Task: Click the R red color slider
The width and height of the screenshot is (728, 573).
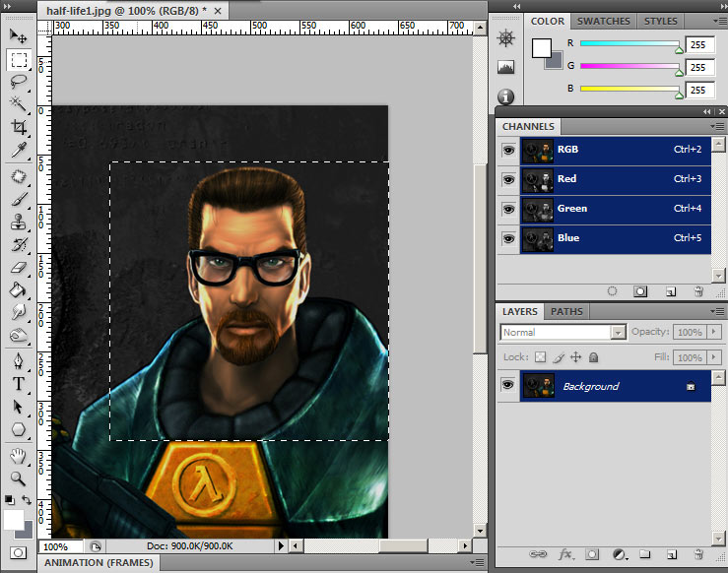Action: tap(630, 43)
